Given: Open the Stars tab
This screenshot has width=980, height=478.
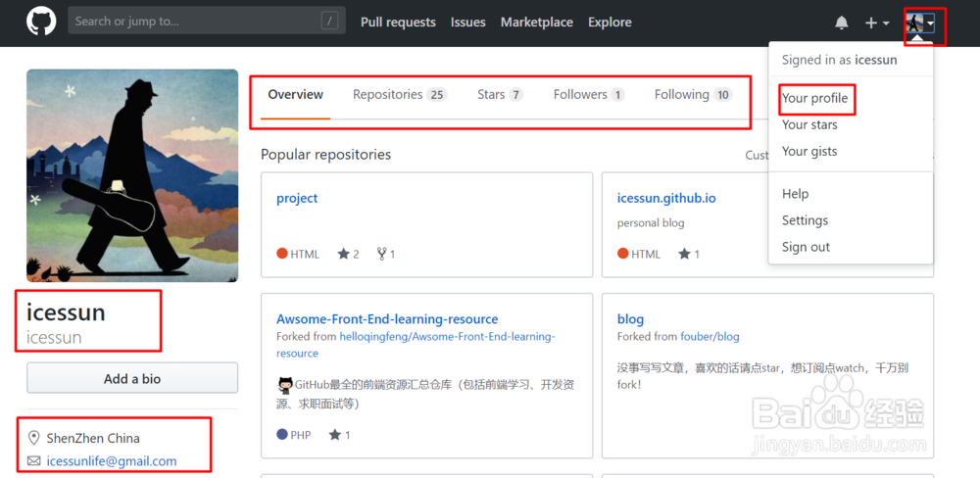Looking at the screenshot, I should tap(500, 95).
